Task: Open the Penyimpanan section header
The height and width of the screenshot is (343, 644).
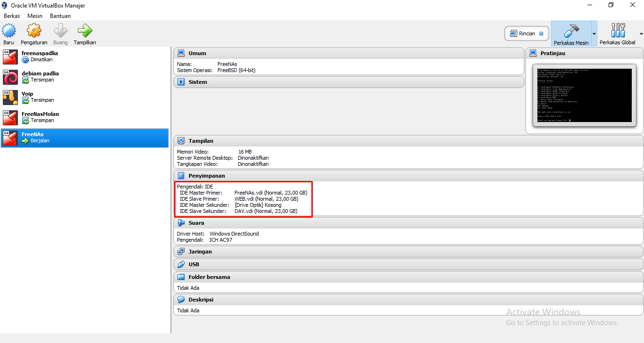Action: pos(409,176)
